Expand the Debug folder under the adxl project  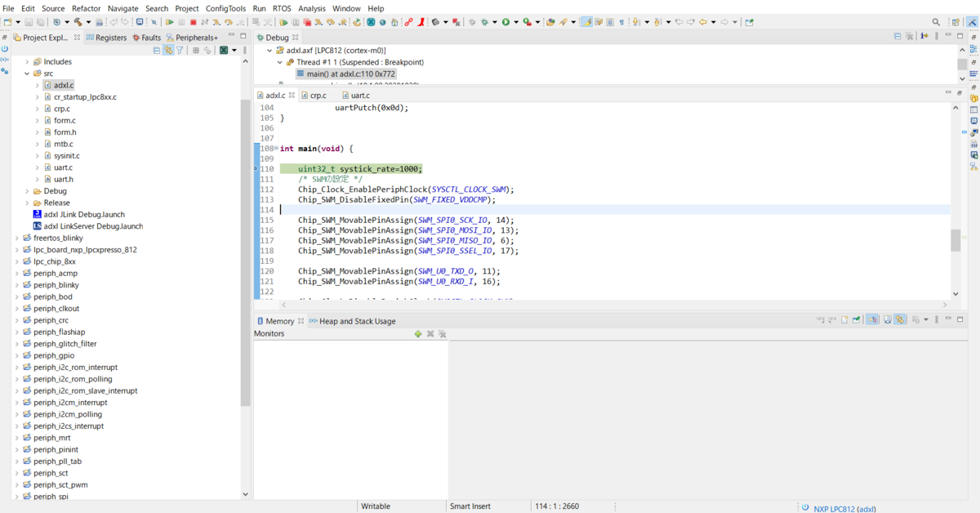(x=27, y=191)
